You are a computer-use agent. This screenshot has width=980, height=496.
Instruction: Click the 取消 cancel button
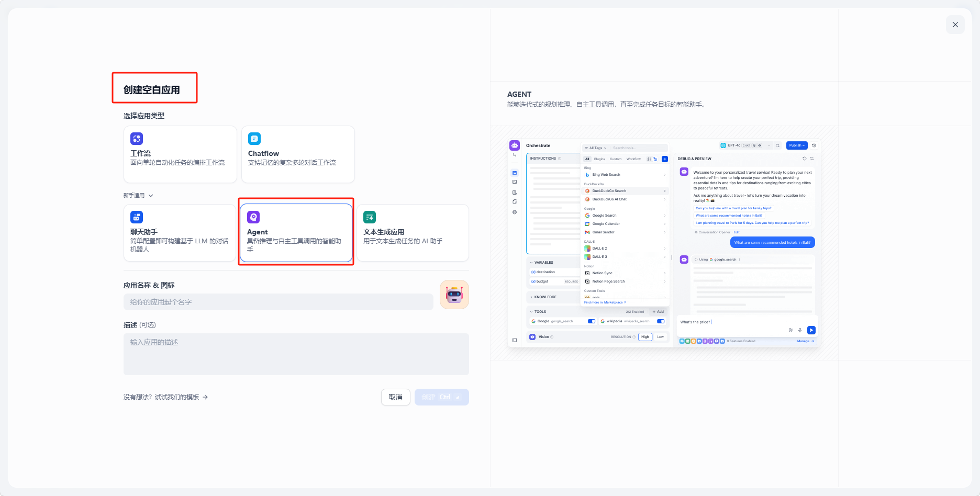point(396,397)
